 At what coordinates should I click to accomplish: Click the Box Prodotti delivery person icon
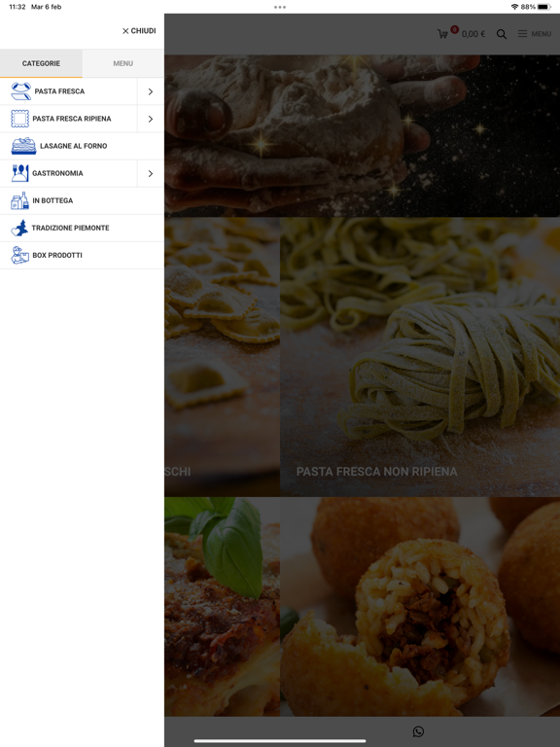20,256
